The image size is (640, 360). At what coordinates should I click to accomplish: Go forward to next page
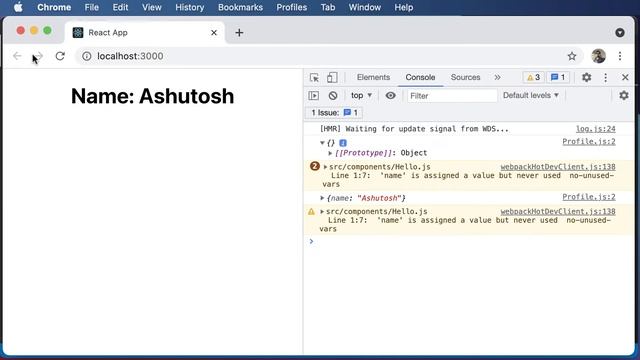[39, 56]
